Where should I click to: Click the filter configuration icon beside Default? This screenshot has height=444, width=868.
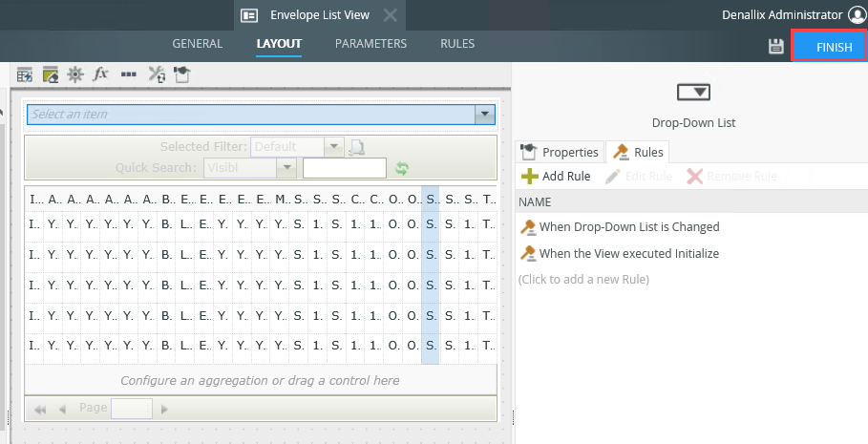point(356,147)
